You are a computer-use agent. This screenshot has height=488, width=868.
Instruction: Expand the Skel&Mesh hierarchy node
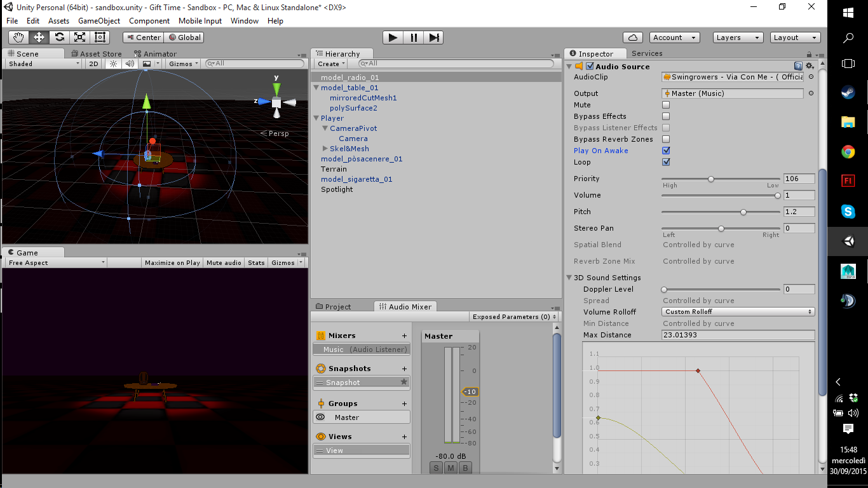coord(325,149)
